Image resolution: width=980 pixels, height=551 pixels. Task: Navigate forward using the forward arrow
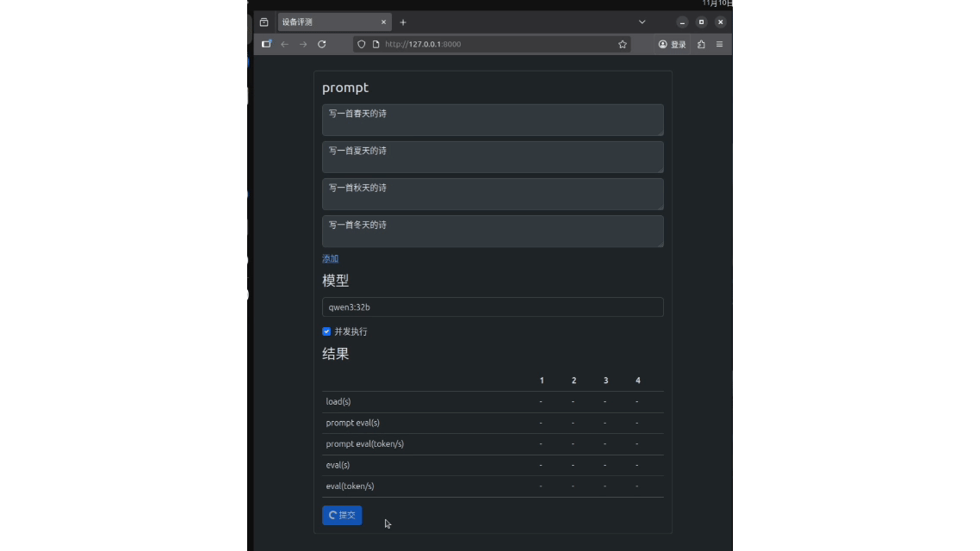coord(302,44)
